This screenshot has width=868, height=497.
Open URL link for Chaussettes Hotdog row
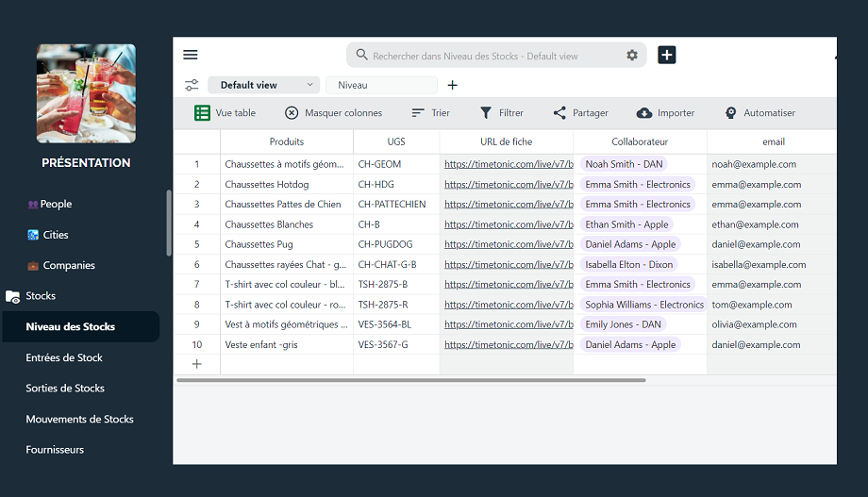point(509,184)
